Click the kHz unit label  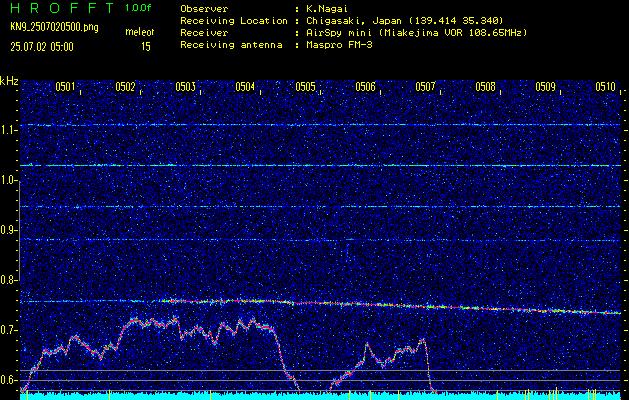click(9, 81)
